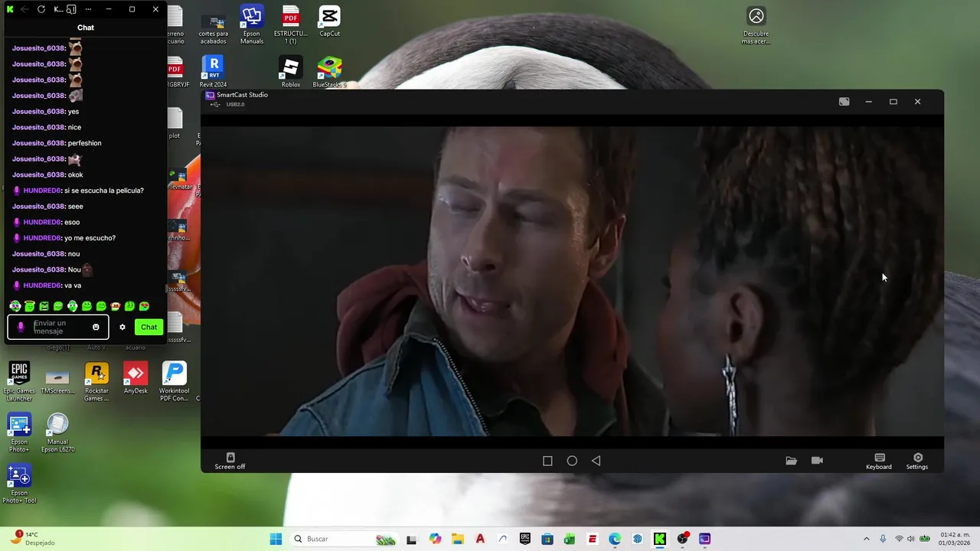Open Epson Photo+ Tool shortcut
Image resolution: width=980 pixels, height=551 pixels.
point(19,484)
